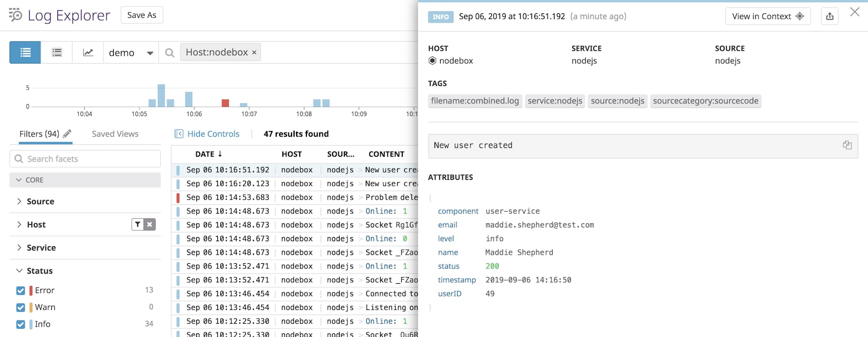Open the analytics graph view icon
Image resolution: width=868 pixels, height=337 pixels.
88,52
